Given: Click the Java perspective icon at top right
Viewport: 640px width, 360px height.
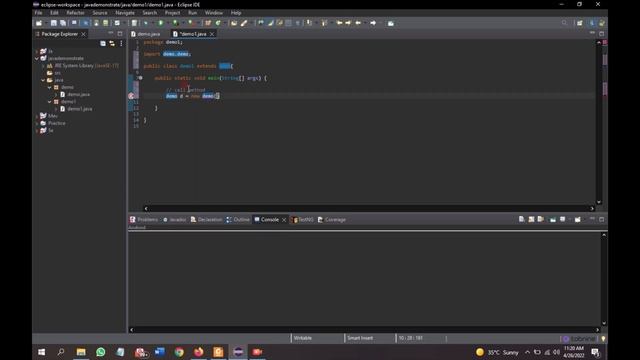Looking at the screenshot, I should click(x=592, y=23).
